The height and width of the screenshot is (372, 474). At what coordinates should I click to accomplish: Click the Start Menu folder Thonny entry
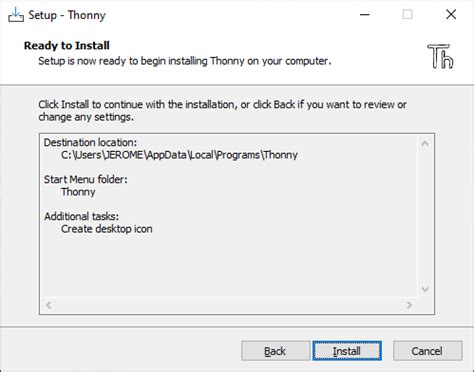78,192
